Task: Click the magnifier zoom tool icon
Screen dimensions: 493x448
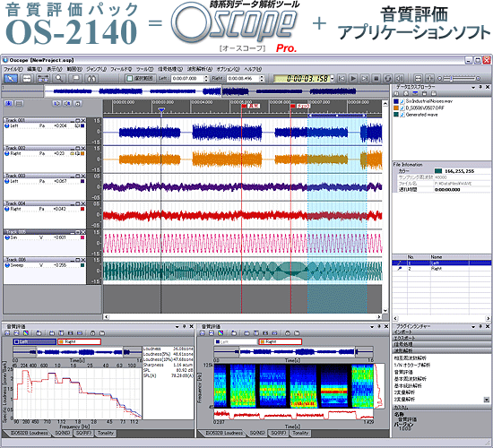Action: (59, 79)
